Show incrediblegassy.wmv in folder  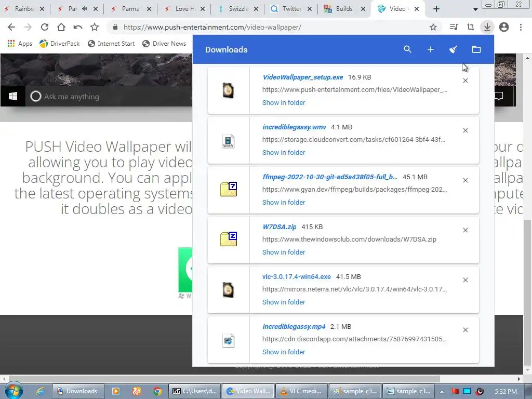point(284,153)
